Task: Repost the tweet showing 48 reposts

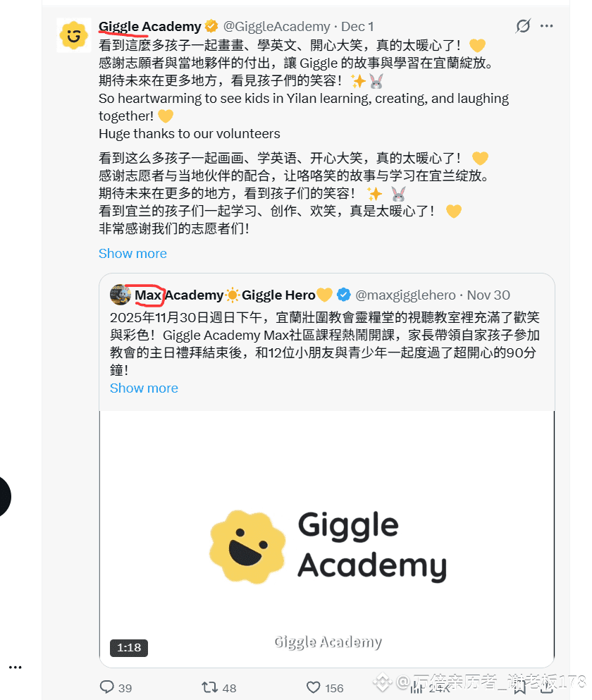Action: 218,687
